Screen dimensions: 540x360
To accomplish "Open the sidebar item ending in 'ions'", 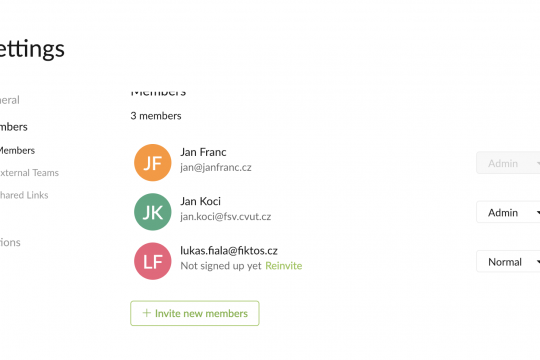I will click(x=10, y=243).
